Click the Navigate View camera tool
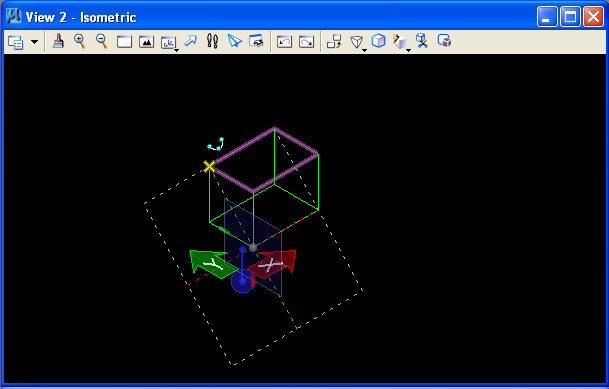 pyautogui.click(x=256, y=41)
